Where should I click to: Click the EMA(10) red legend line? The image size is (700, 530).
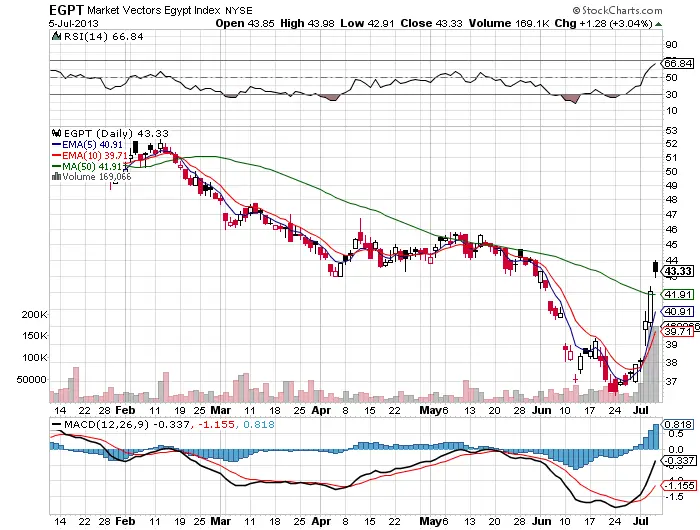[x=56, y=155]
